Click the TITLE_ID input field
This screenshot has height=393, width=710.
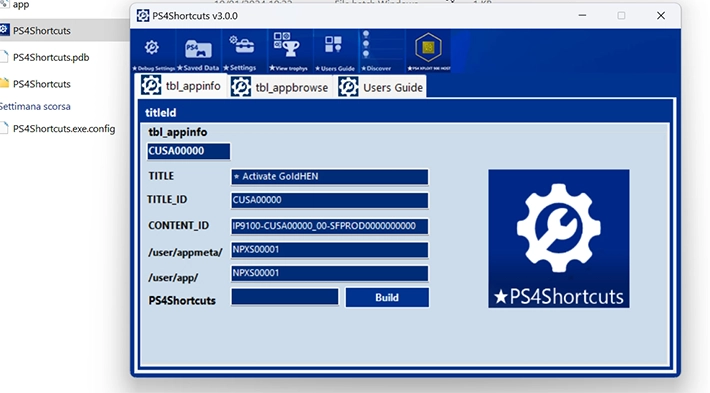tap(329, 200)
